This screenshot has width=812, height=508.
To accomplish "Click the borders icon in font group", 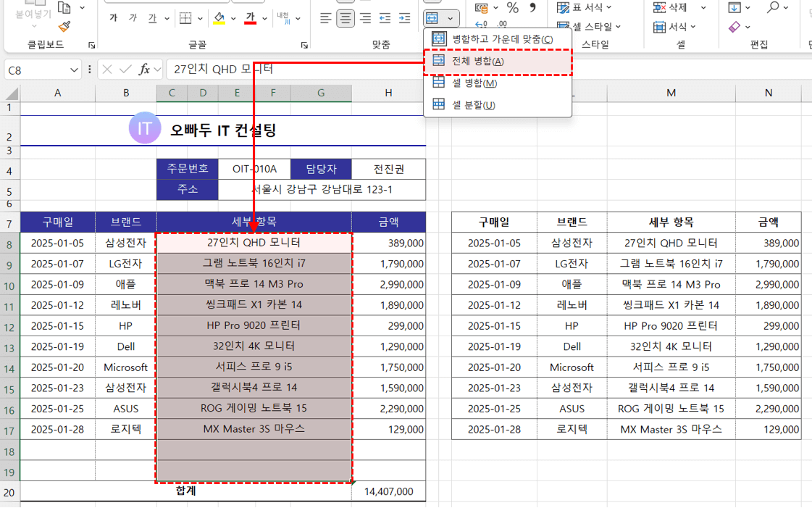I will coord(186,18).
